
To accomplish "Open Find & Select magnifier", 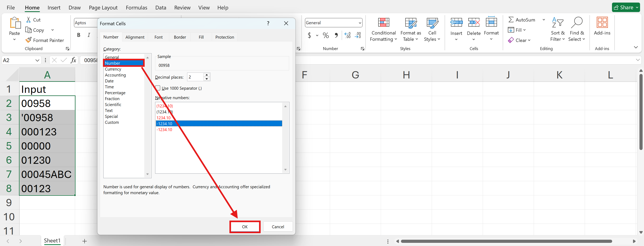I will [576, 23].
